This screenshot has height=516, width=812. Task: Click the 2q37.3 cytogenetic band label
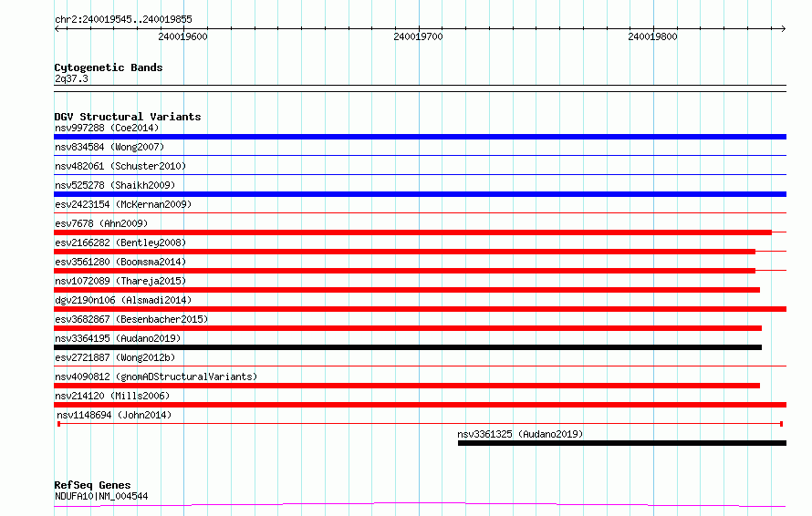click(x=71, y=78)
